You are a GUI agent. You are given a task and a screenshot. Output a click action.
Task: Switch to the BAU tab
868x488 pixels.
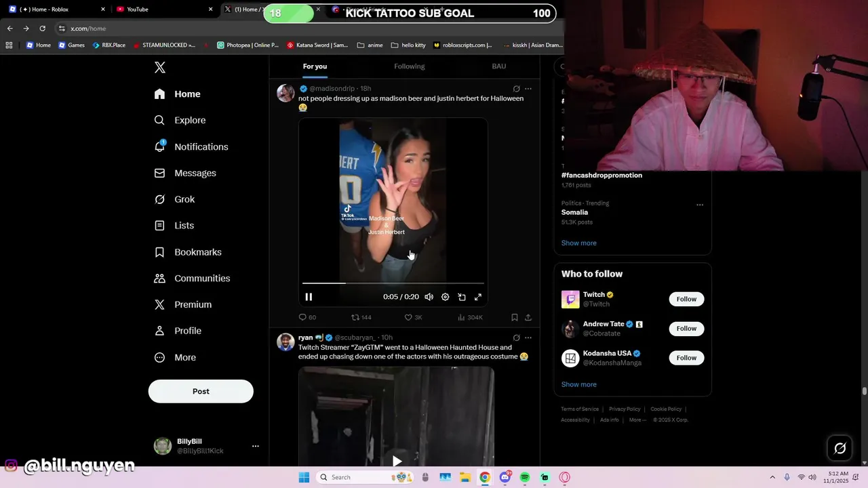pos(499,66)
